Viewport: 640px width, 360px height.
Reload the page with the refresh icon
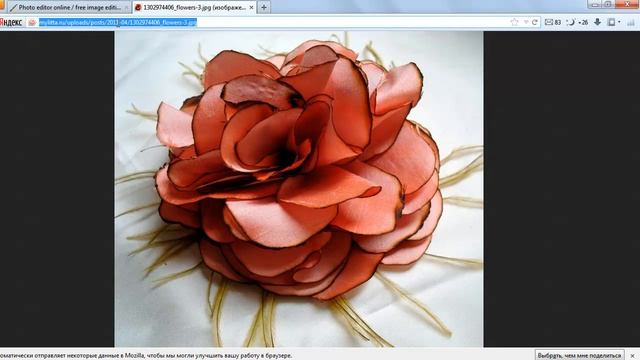tap(534, 22)
